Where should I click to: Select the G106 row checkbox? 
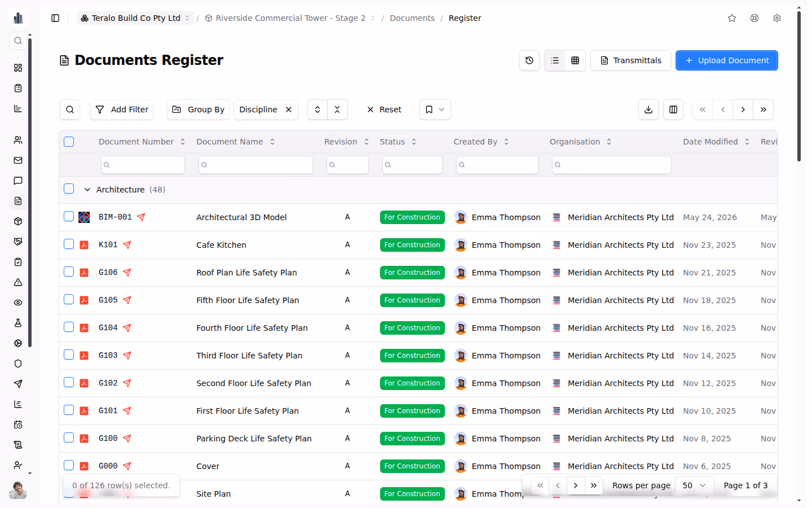69,271
